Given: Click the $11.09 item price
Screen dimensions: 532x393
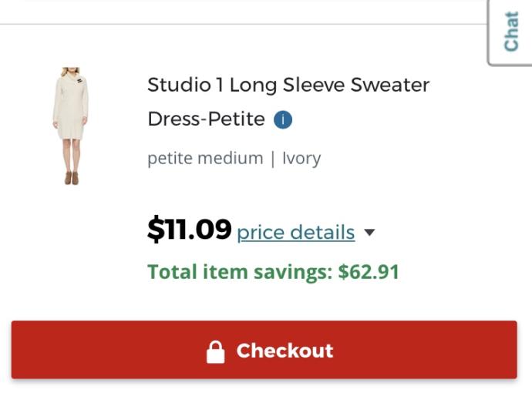Looking at the screenshot, I should tap(190, 229).
